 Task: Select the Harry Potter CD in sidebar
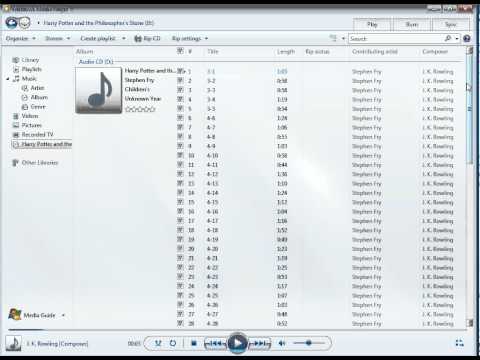[42, 144]
